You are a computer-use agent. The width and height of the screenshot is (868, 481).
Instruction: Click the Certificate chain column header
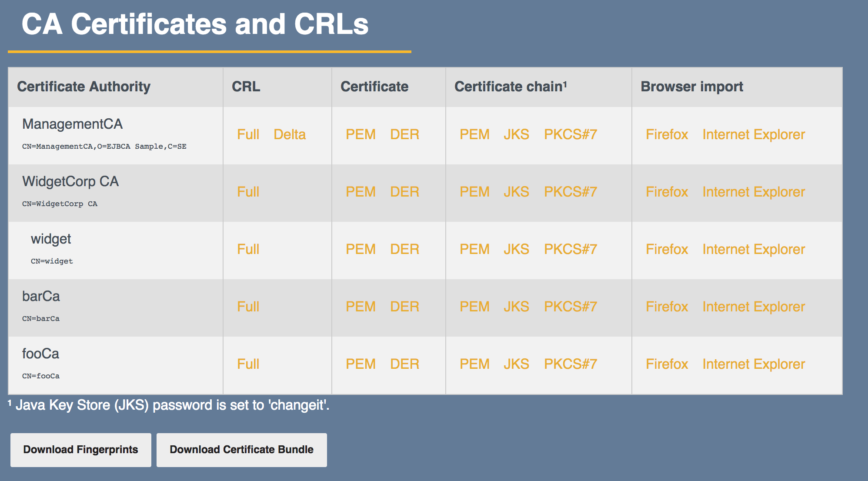tap(510, 87)
